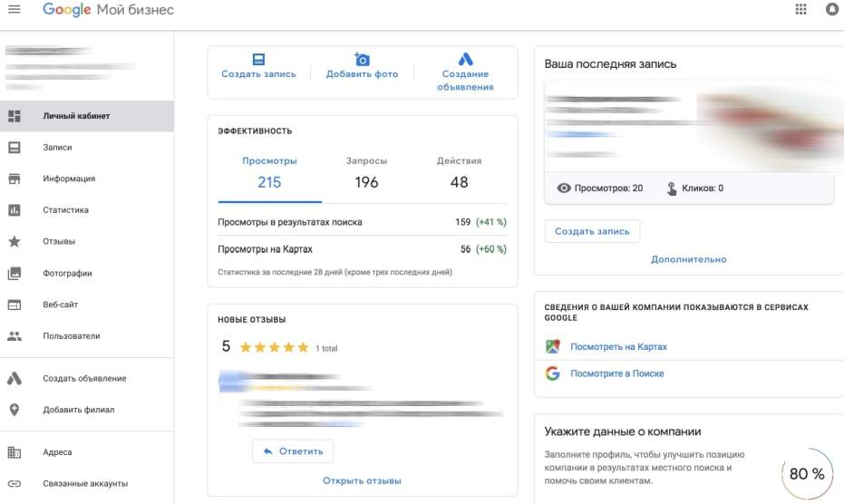Viewport: 844px width, 504px height.
Task: Go to Информация in the sidebar
Action: pos(68,179)
